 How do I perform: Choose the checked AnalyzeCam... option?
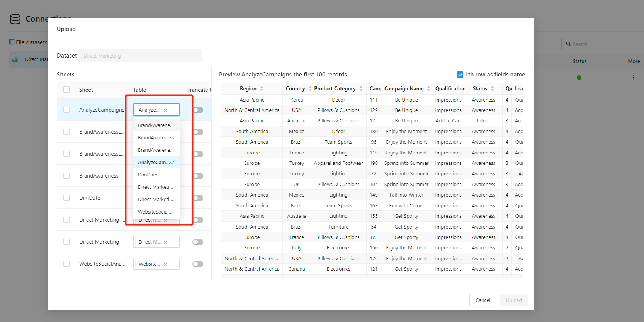[156, 162]
